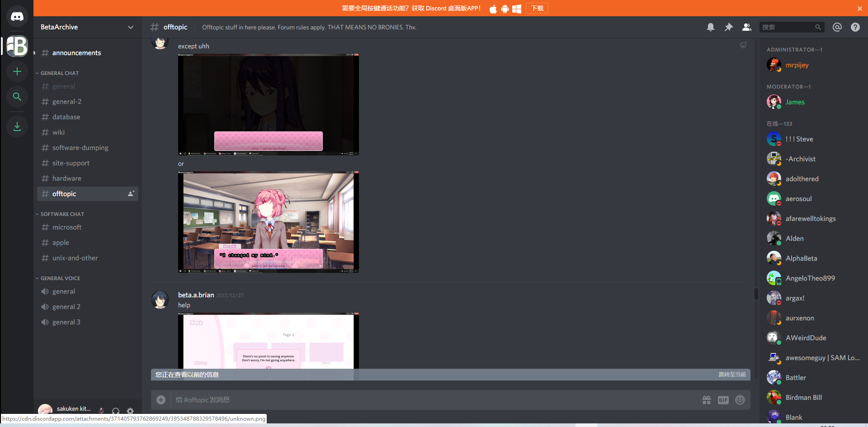Viewport: 868px width, 427px height.
Task: Open the dark Yuri screenshot thumbnail
Action: (269, 104)
